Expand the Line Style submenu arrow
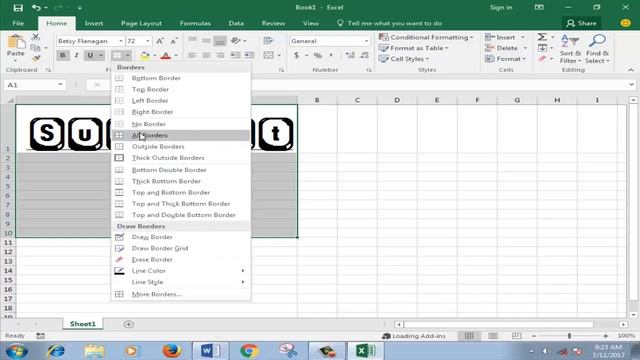 (x=243, y=282)
